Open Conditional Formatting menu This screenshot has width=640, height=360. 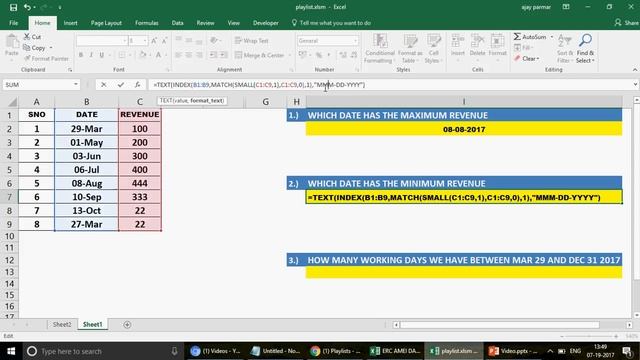[380, 49]
